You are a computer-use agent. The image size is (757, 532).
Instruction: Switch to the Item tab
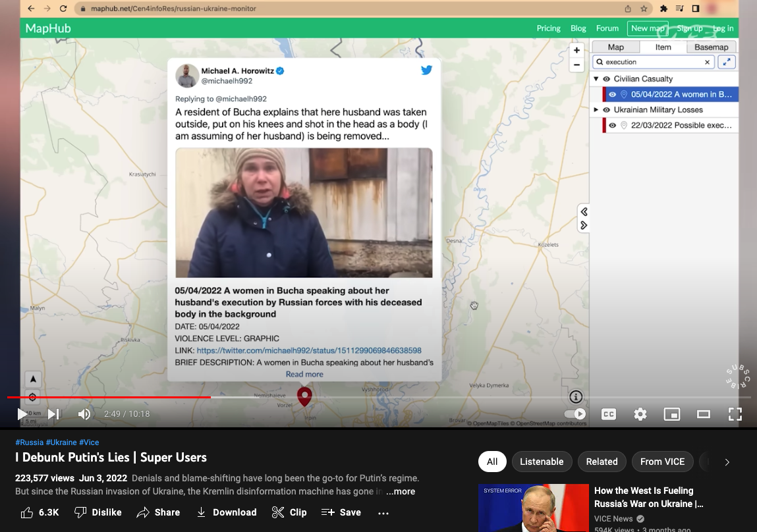point(663,47)
